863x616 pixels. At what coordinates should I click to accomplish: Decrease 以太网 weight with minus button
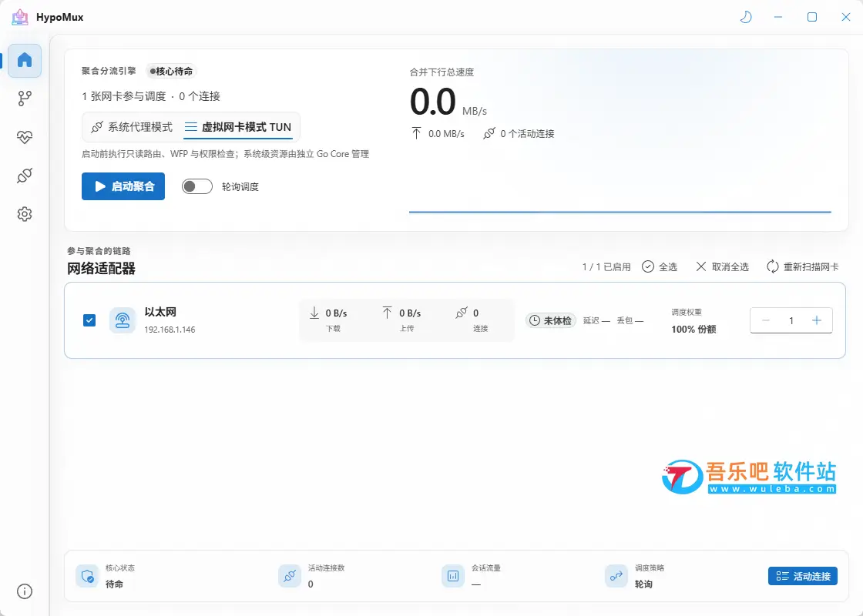pyautogui.click(x=766, y=320)
